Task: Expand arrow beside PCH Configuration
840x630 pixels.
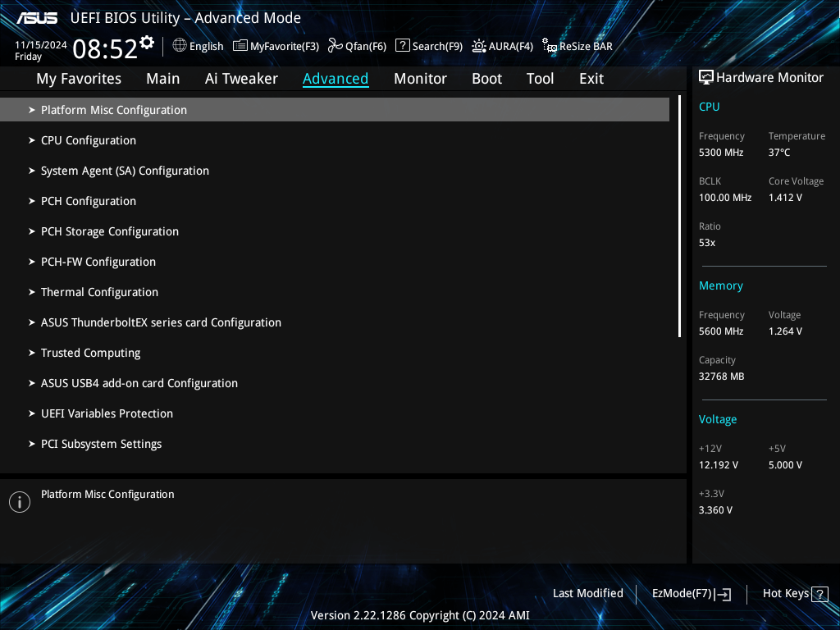Action: coord(32,201)
